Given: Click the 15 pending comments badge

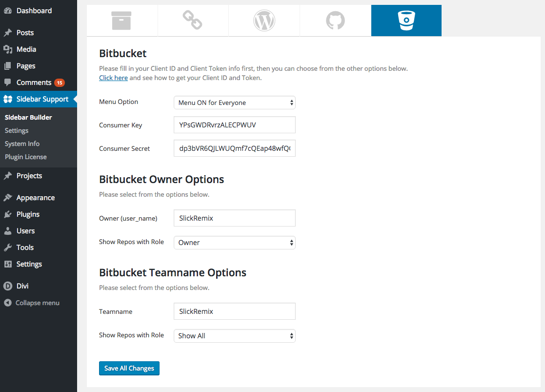Looking at the screenshot, I should (x=60, y=83).
